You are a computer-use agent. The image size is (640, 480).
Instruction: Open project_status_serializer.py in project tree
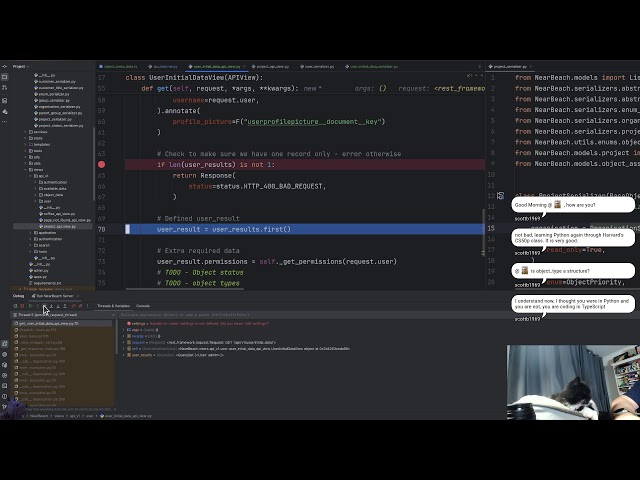[x=60, y=126]
